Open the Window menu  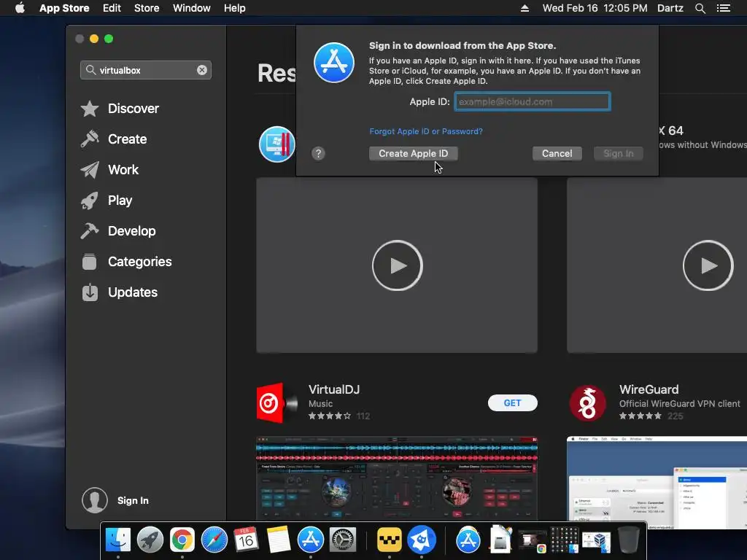click(192, 8)
